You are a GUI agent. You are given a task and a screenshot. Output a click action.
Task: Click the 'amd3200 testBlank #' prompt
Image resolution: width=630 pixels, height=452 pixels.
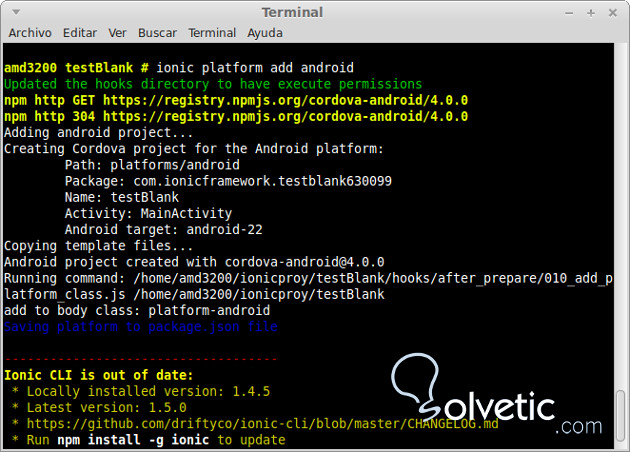point(76,67)
